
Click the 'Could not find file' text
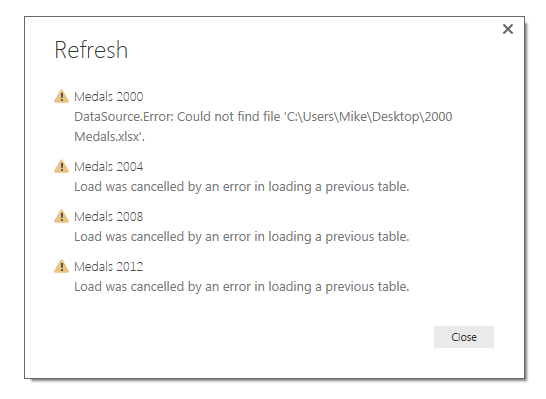(228, 117)
